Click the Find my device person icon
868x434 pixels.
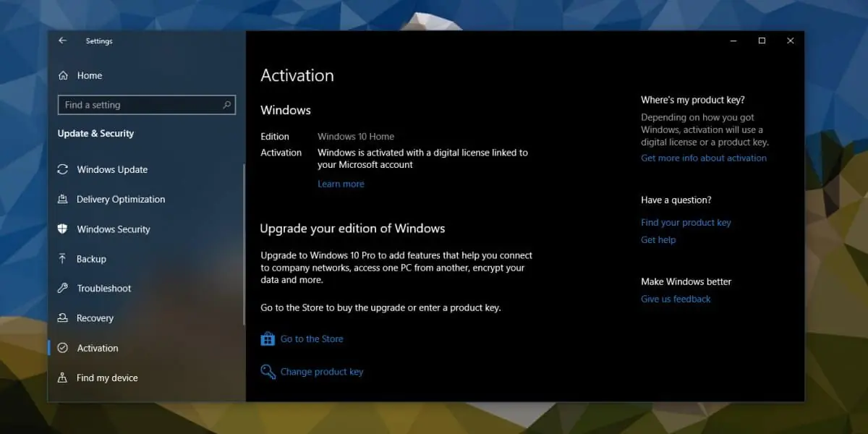[62, 378]
